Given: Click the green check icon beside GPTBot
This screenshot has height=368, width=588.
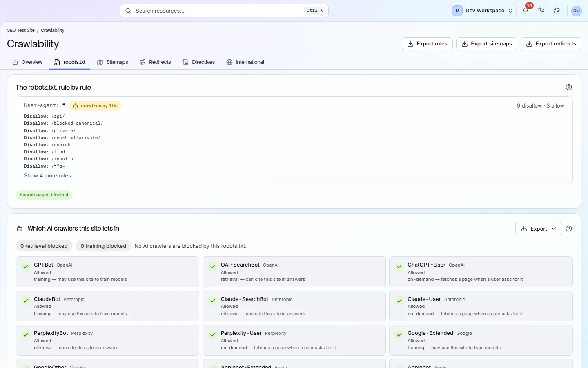Looking at the screenshot, I should [x=26, y=267].
